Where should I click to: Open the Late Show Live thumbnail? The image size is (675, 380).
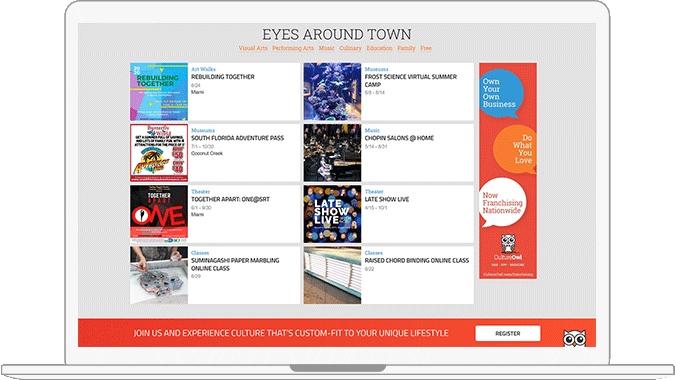[x=332, y=214]
